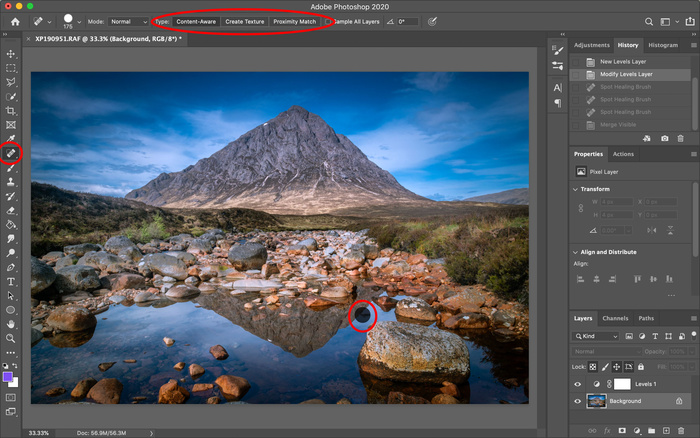Click the Proximity Match button
The image size is (700, 438).
click(294, 21)
